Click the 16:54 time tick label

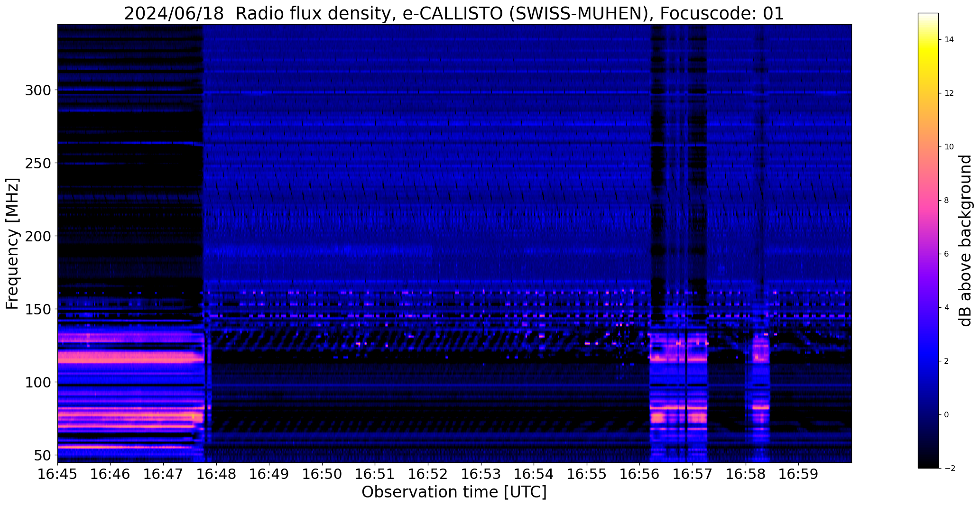coord(534,474)
